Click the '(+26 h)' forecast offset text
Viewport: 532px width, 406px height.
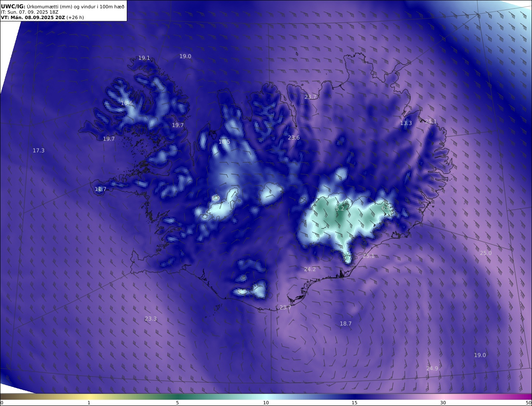(x=75, y=18)
